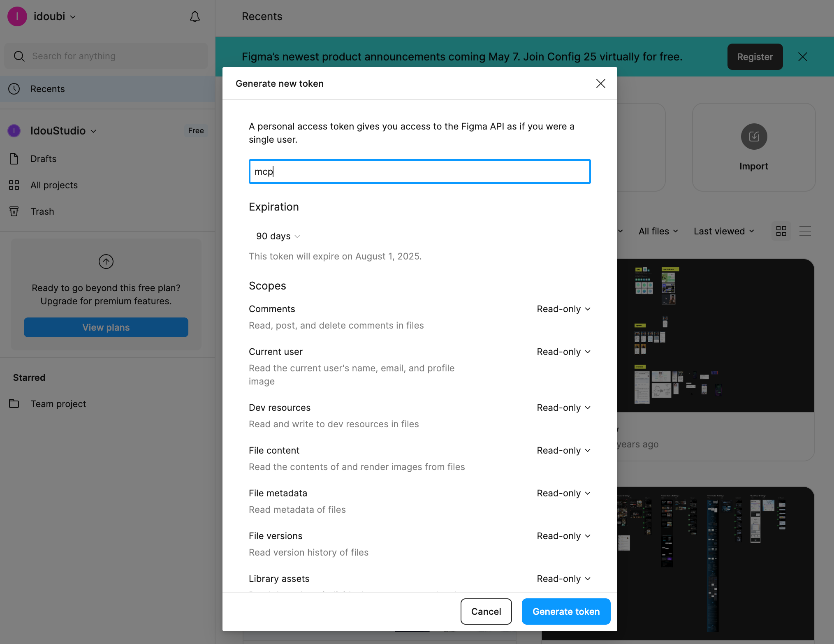Click the notifications bell icon
The image size is (834, 644).
pyautogui.click(x=195, y=17)
